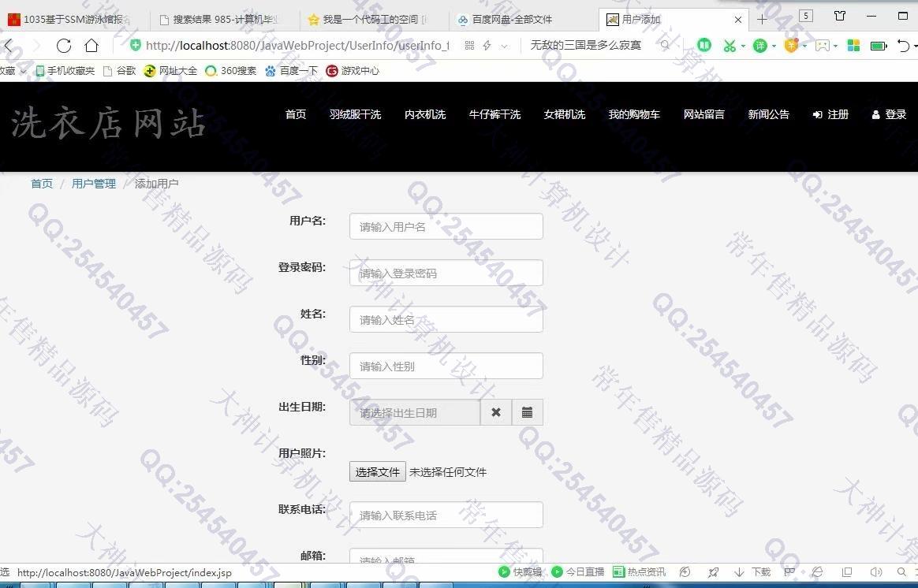918x588 pixels.
Task: Click the green battery icon
Action: pos(879,46)
